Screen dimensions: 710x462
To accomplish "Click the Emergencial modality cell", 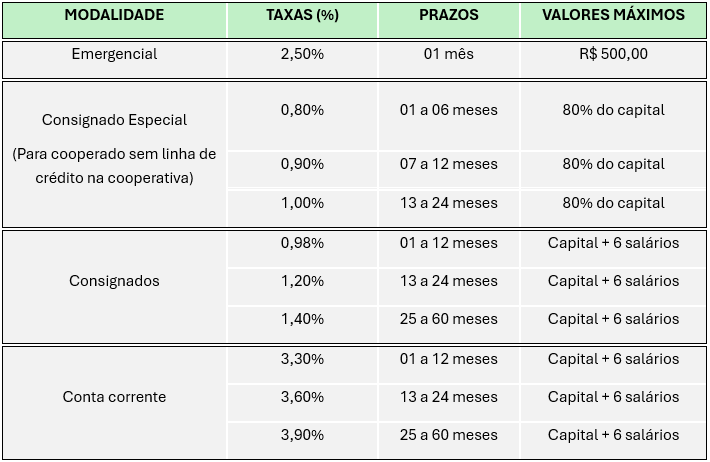I will (114, 54).
